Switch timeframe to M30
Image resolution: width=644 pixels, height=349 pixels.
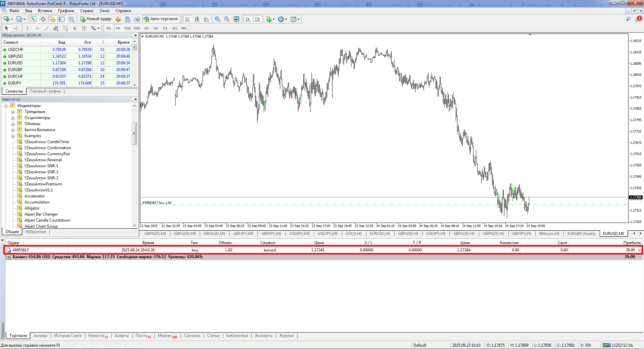click(137, 28)
